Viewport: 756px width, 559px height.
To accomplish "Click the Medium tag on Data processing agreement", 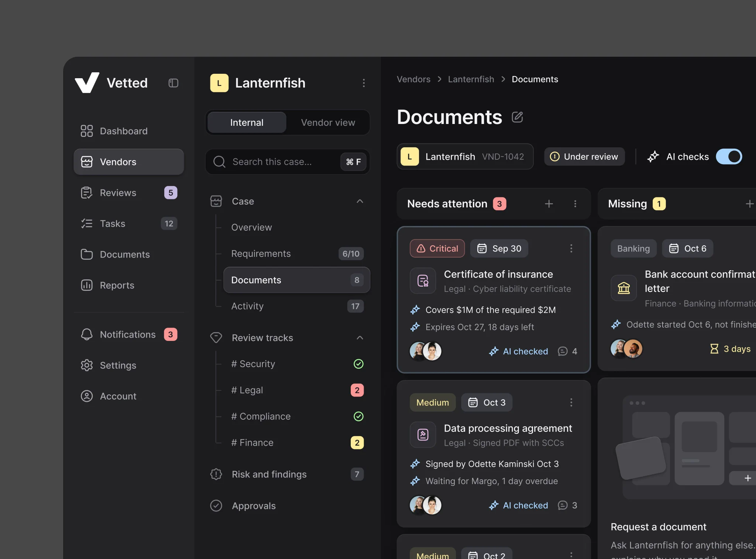I will (433, 402).
